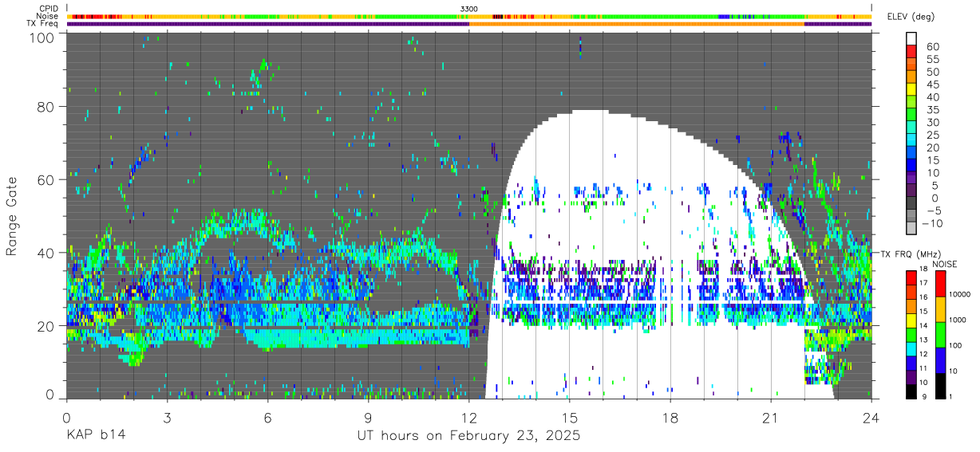Select the 21 hour tick label on time axis
This screenshot has width=980, height=452.
pos(771,417)
